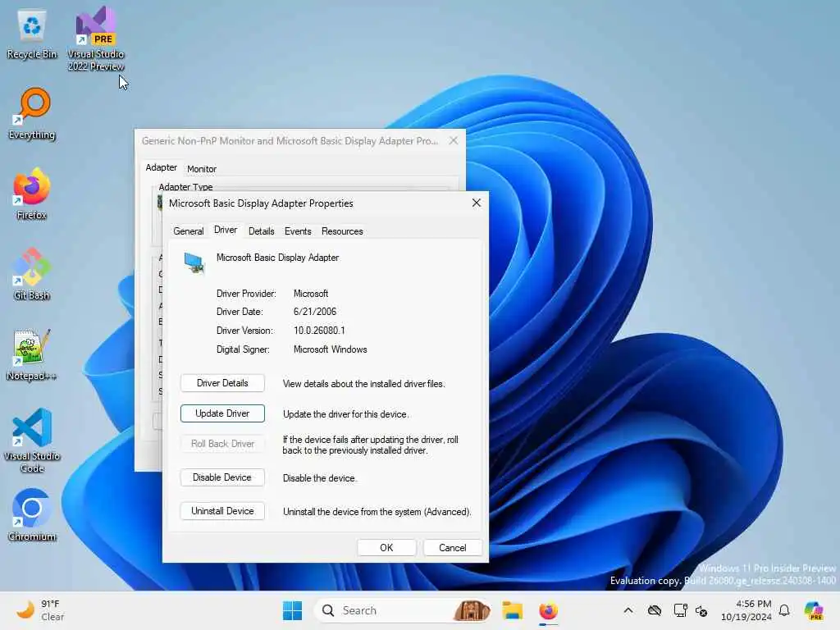Image resolution: width=840 pixels, height=630 pixels.
Task: Confirm with the OK button
Action: click(387, 547)
